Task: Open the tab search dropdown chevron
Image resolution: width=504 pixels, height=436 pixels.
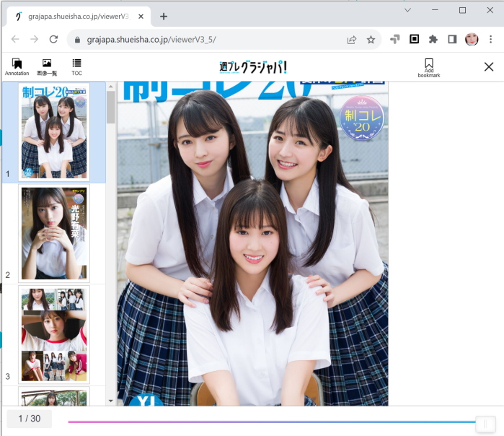Action: coord(407,10)
